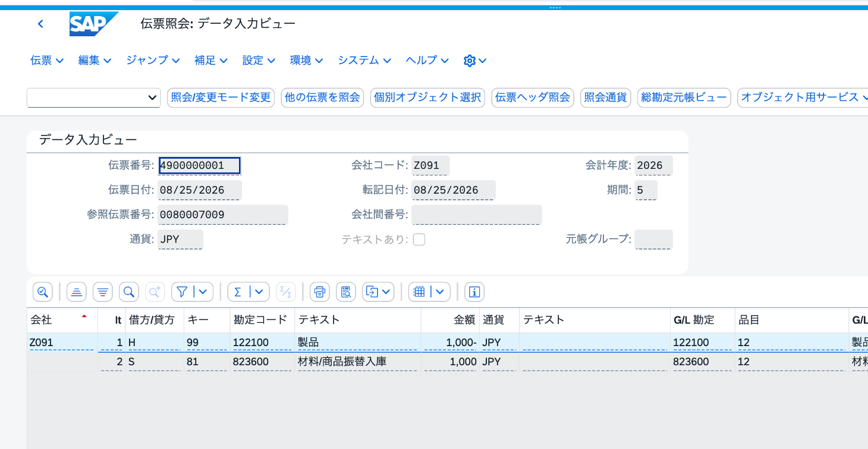Click the export icon
Image resolution: width=868 pixels, height=449 pixels.
[372, 291]
